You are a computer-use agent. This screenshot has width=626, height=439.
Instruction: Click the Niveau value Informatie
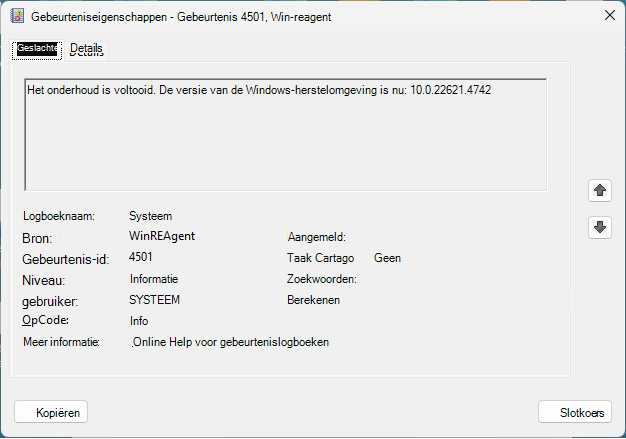click(154, 279)
